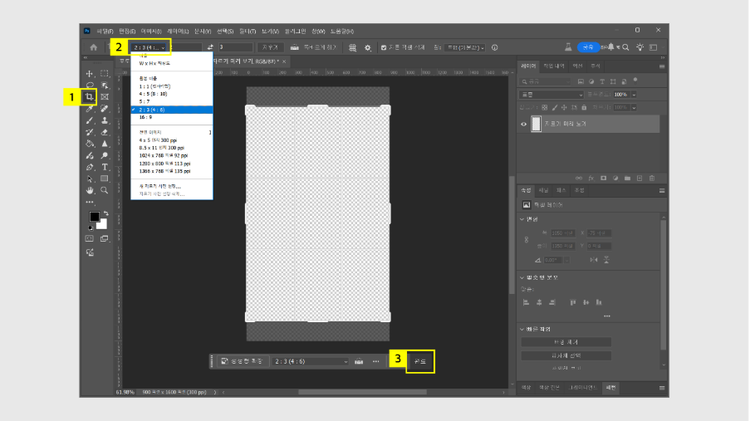Click the done button in contextual task bar
Image resolution: width=750 pixels, height=421 pixels.
point(420,361)
